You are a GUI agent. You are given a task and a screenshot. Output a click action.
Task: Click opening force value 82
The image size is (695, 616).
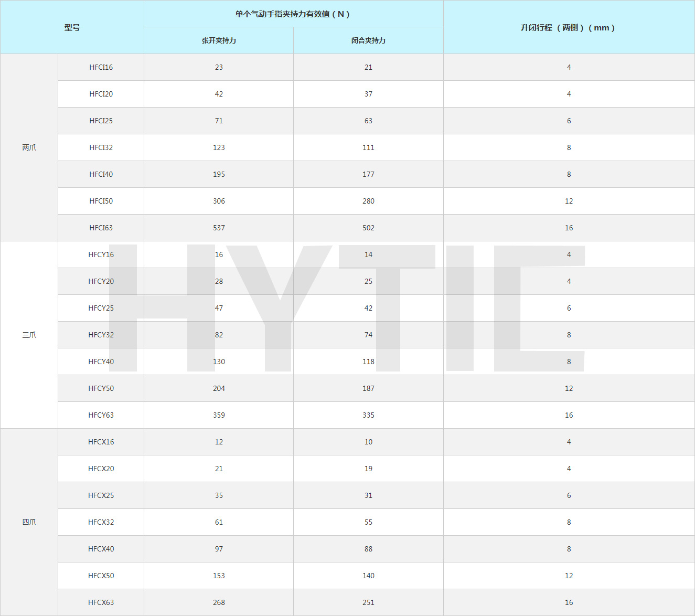coord(219,335)
